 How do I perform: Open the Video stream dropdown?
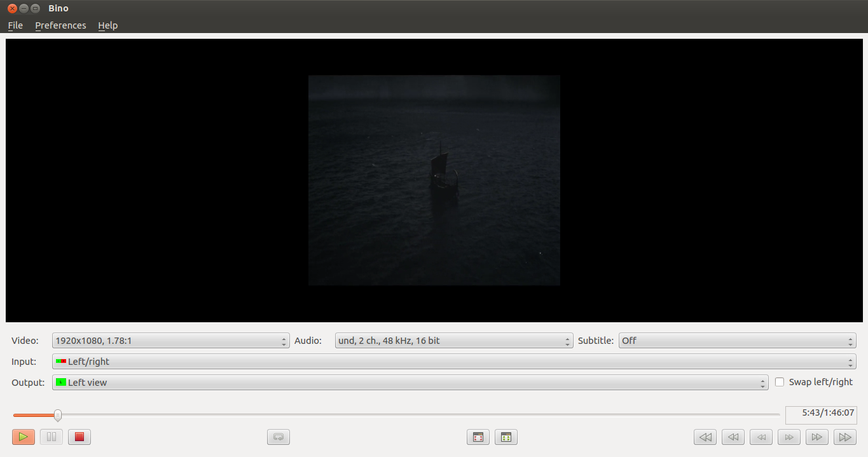point(170,341)
